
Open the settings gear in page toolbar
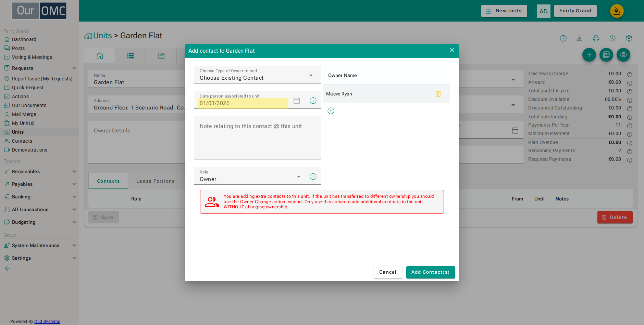click(629, 38)
